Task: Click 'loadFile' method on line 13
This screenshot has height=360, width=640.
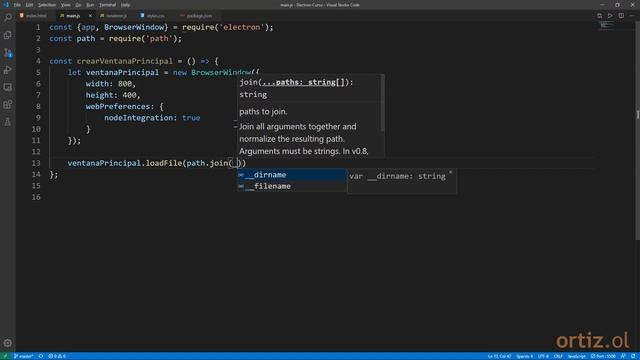Action: pos(164,163)
